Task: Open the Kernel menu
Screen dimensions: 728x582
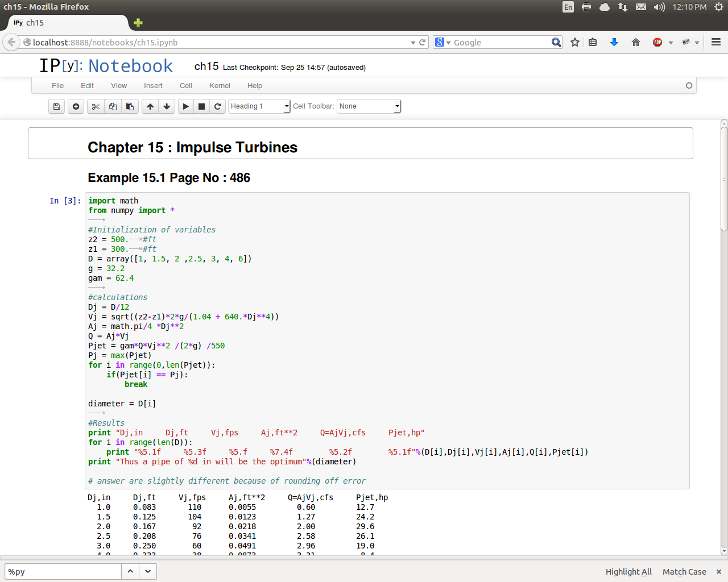Action: 220,86
